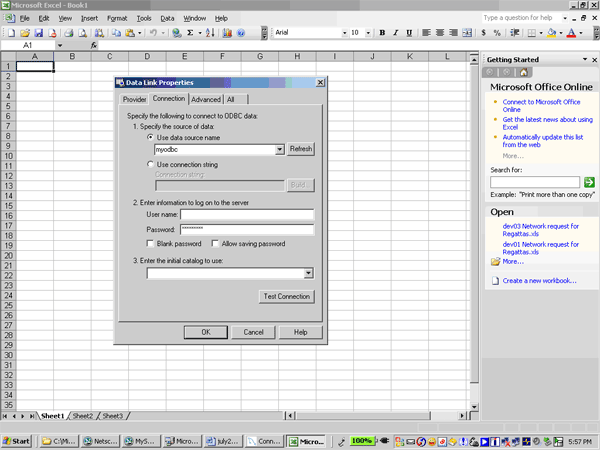Image resolution: width=600 pixels, height=450 pixels.
Task: Click the Insert Function fx icon
Action: click(94, 46)
